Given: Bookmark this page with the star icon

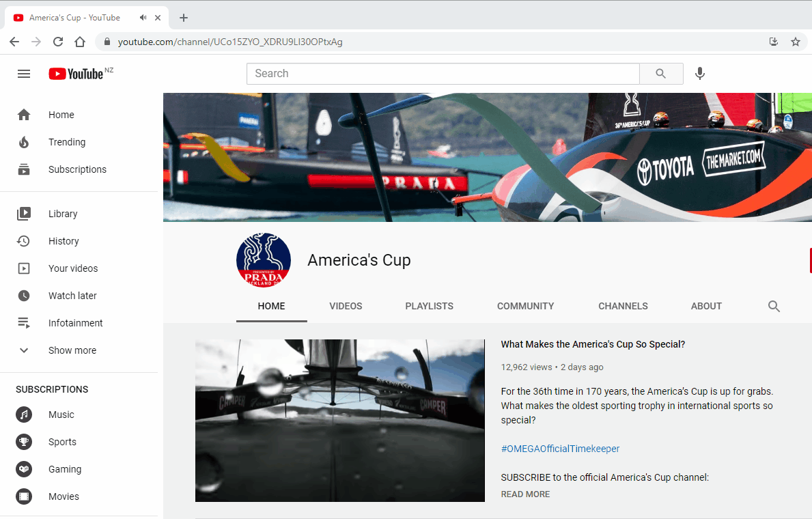Looking at the screenshot, I should point(796,42).
